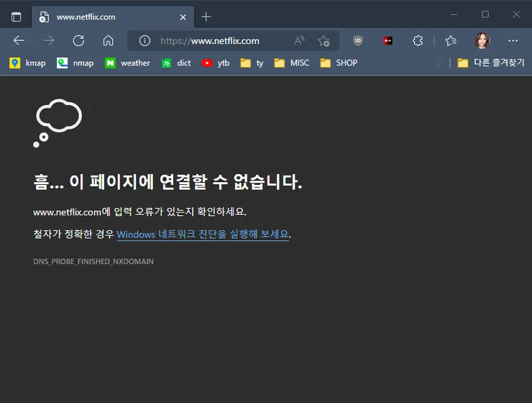
Task: Open the home page via house icon
Action: pos(109,41)
